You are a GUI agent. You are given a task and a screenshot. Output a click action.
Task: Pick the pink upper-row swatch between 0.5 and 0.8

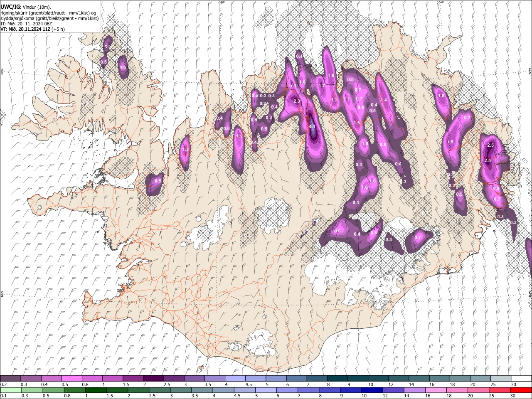(71, 378)
